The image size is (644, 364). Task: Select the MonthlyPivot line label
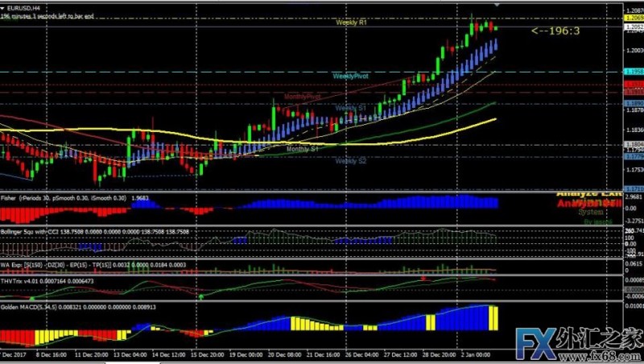coord(303,97)
